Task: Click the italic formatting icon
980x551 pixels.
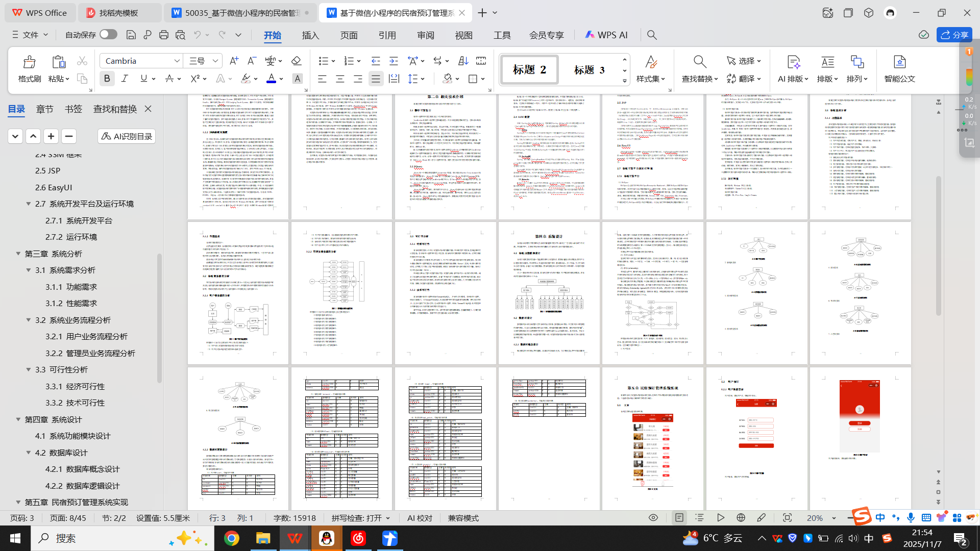Action: point(125,79)
